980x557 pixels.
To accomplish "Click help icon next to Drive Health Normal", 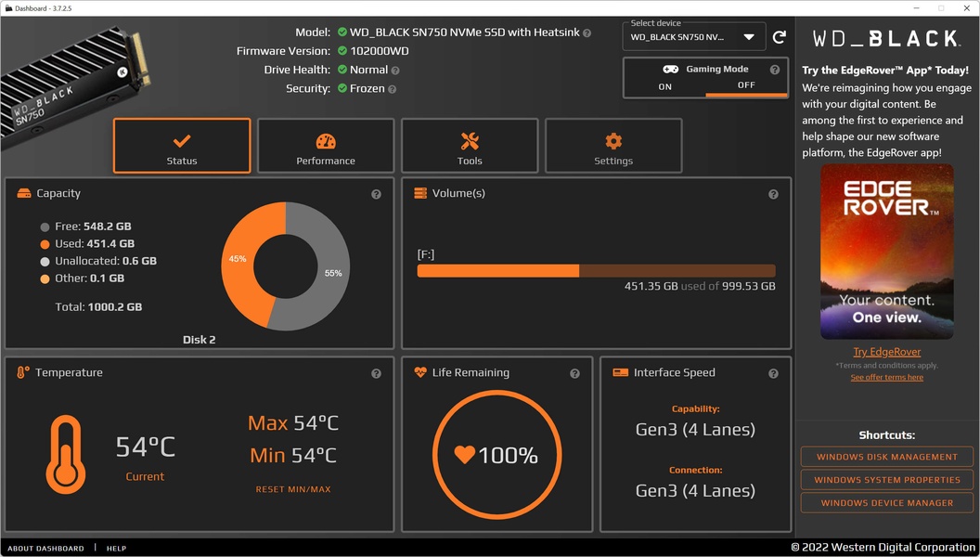I will point(395,71).
